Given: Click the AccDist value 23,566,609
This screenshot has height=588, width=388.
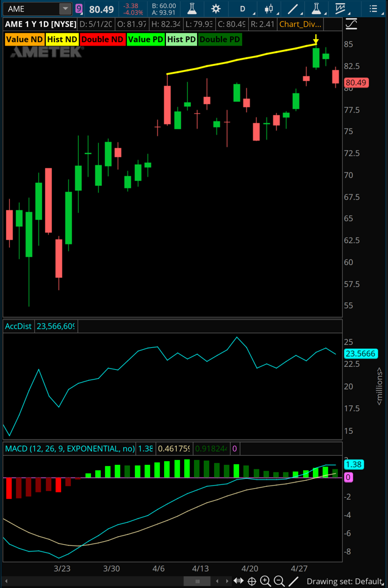Looking at the screenshot, I should point(56,326).
